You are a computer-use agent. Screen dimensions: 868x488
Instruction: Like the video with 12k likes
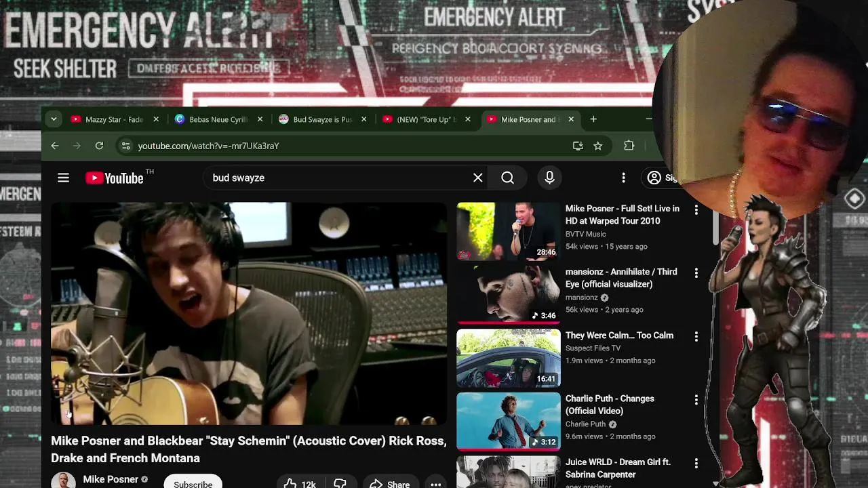coord(300,483)
